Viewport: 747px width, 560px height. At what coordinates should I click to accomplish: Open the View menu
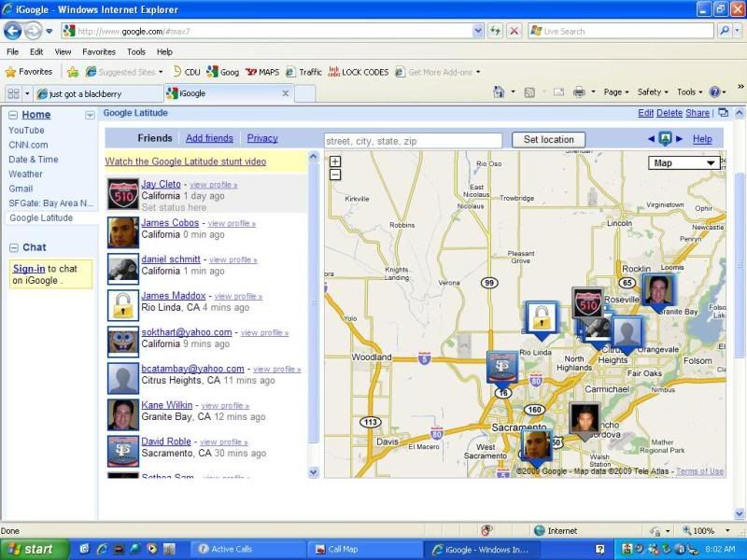63,52
